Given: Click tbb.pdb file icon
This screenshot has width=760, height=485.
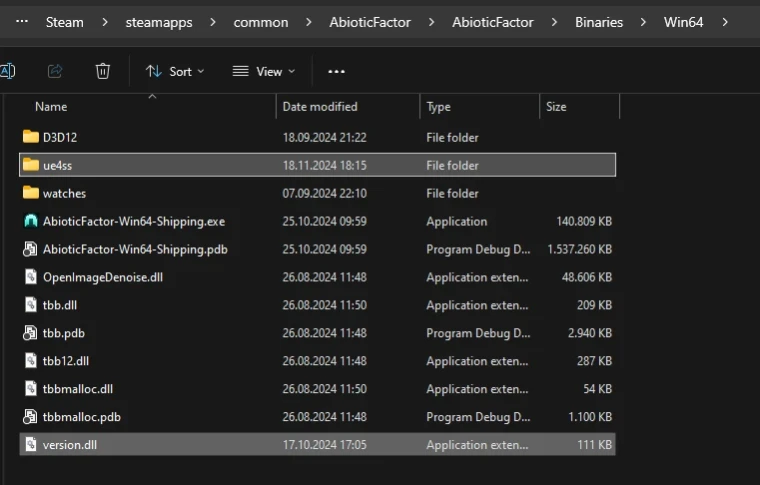Looking at the screenshot, I should (30, 333).
